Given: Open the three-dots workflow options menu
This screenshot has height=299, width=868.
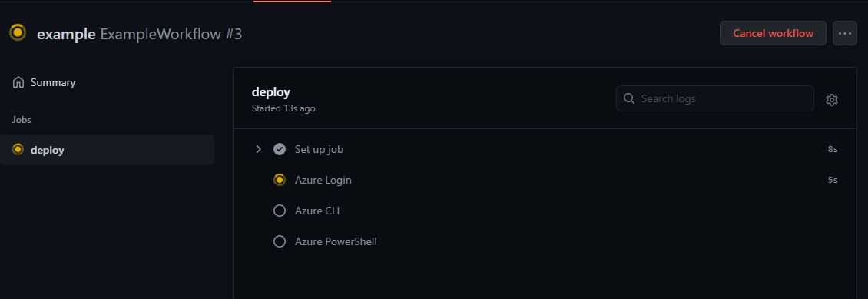Looking at the screenshot, I should click(845, 33).
